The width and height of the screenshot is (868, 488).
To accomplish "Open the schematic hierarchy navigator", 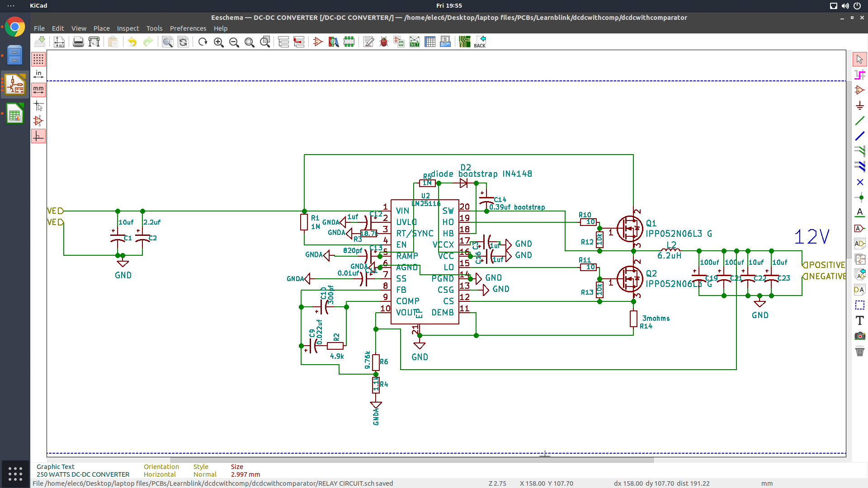I will click(x=283, y=42).
